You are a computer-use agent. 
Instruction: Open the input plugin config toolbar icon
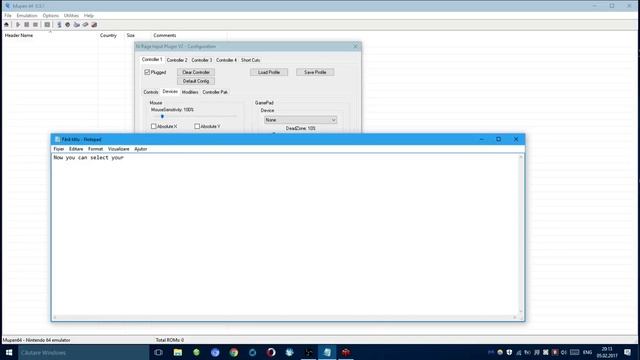[x=76, y=24]
